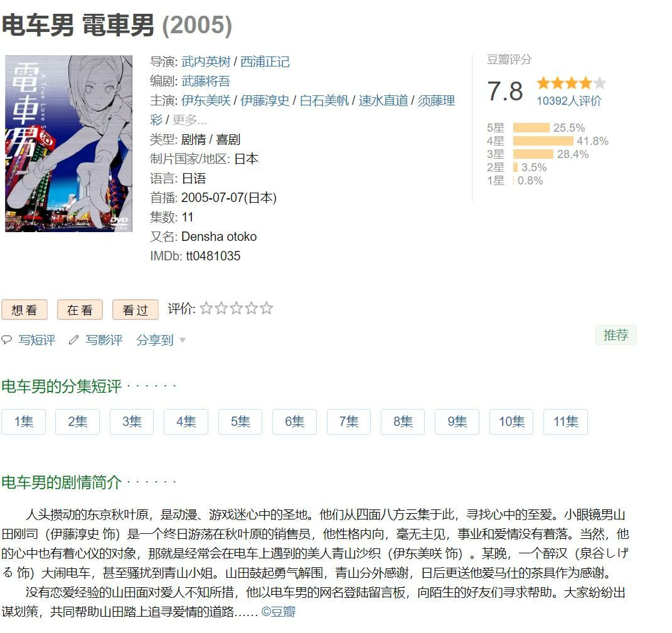Screen dimensions: 672x633
Task: Open the 6集 episode reviews
Action: (x=294, y=422)
